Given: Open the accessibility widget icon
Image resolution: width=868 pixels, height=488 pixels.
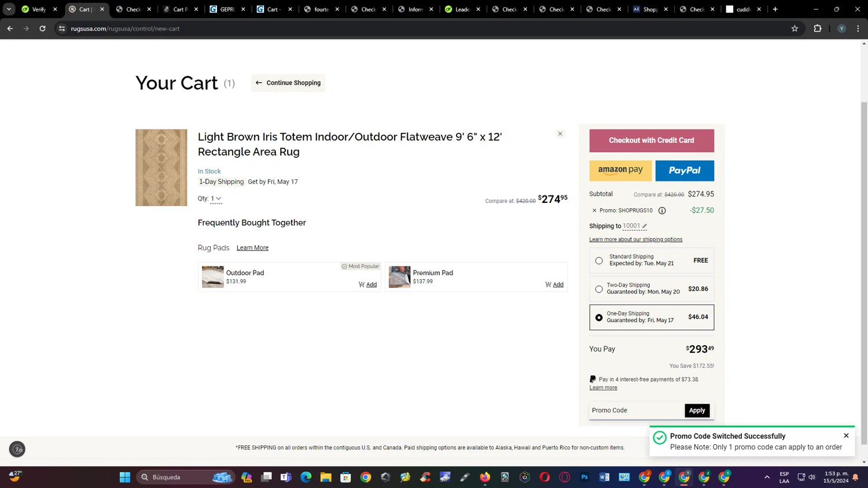Looking at the screenshot, I should (17, 449).
